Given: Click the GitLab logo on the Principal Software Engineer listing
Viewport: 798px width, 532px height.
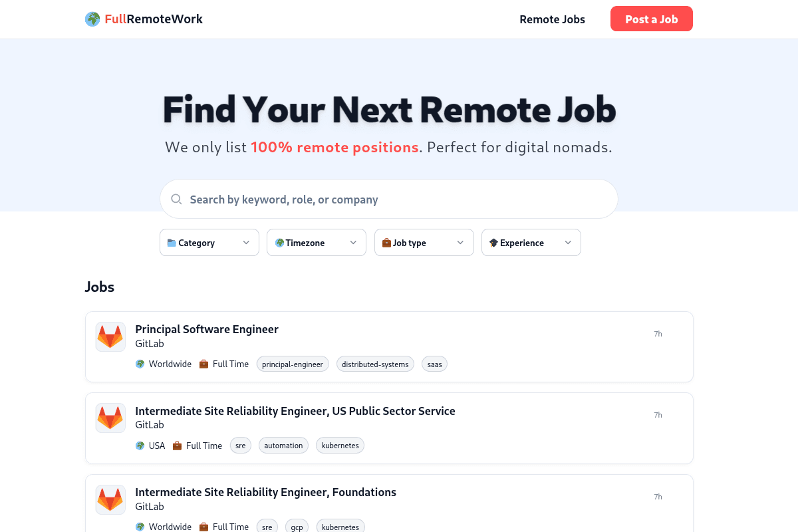Looking at the screenshot, I should [x=110, y=336].
